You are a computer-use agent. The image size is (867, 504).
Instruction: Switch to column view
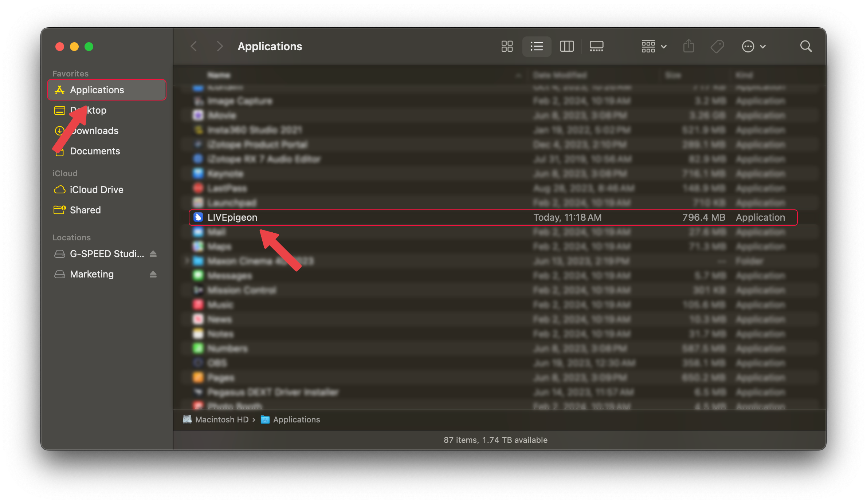pyautogui.click(x=566, y=46)
